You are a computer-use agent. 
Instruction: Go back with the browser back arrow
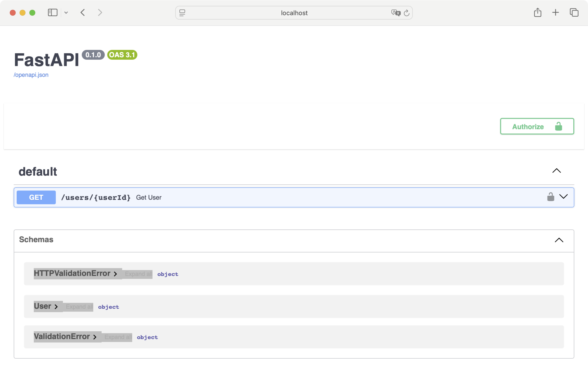83,13
